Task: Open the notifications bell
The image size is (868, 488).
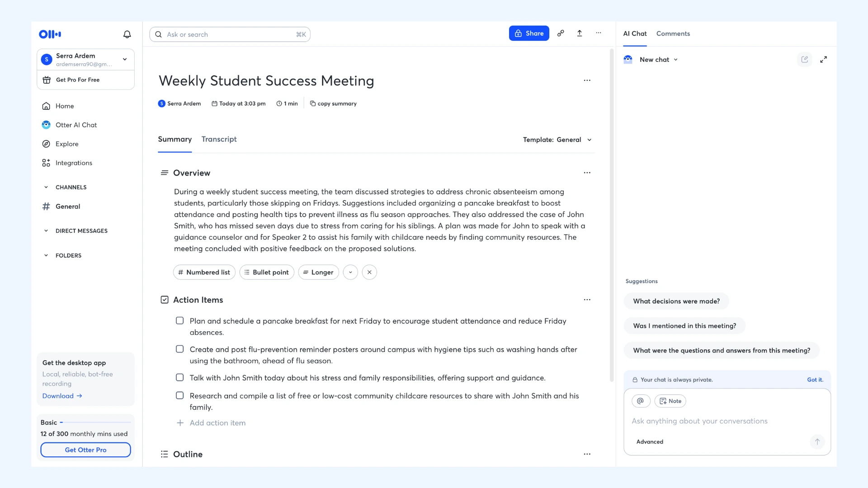Action: [x=127, y=34]
